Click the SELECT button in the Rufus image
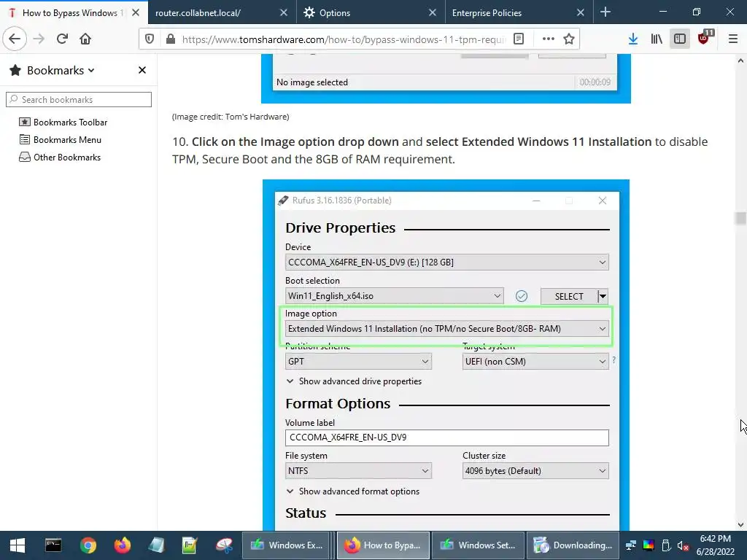Image resolution: width=747 pixels, height=560 pixels. [x=569, y=296]
